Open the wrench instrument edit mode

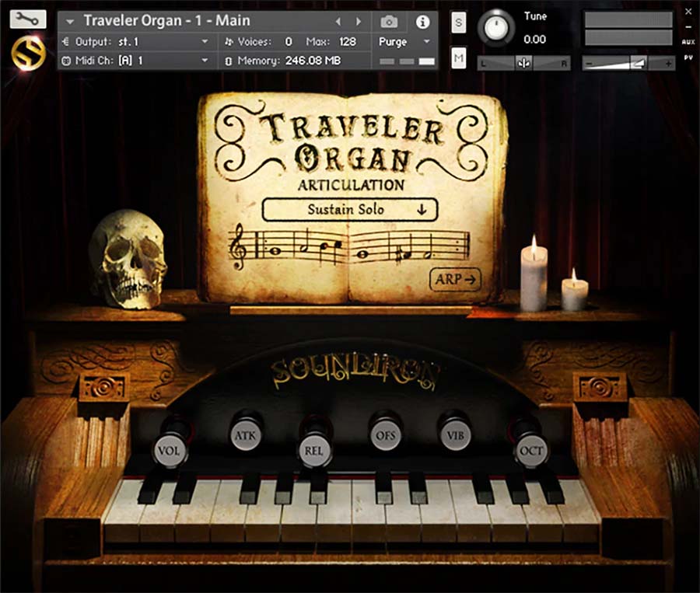point(28,19)
